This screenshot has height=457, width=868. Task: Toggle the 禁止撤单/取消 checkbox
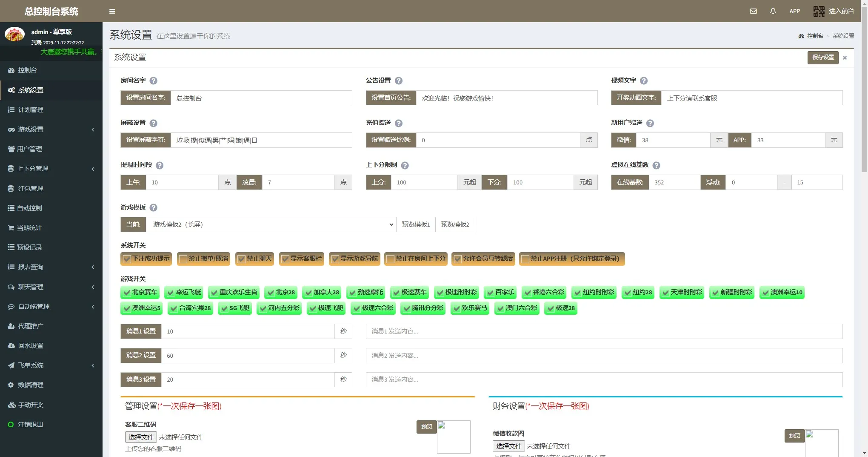pos(183,259)
